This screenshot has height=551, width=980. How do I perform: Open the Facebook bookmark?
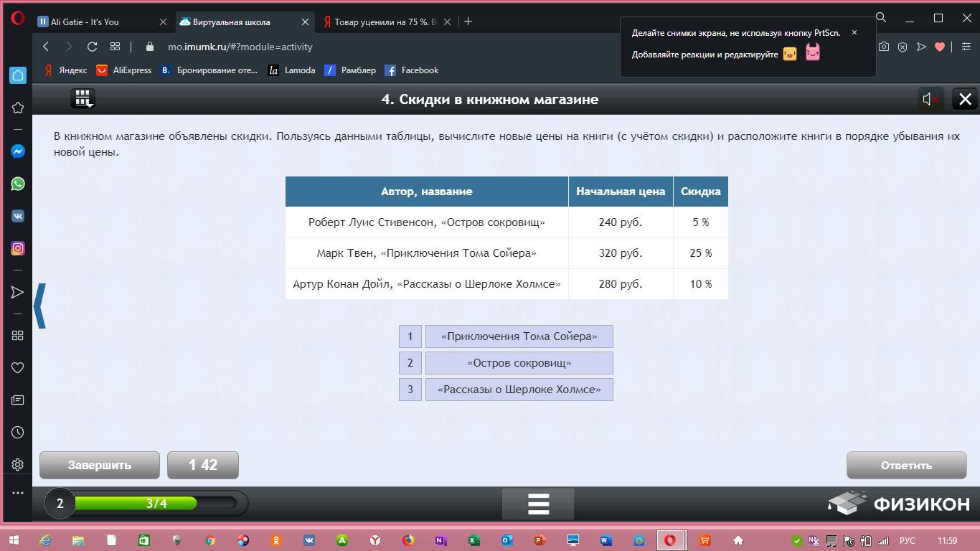[412, 70]
